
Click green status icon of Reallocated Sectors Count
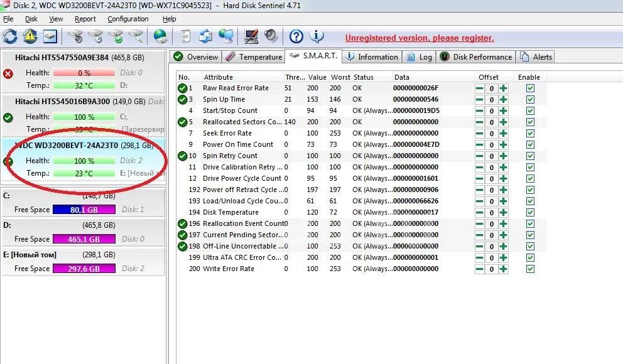pos(182,122)
